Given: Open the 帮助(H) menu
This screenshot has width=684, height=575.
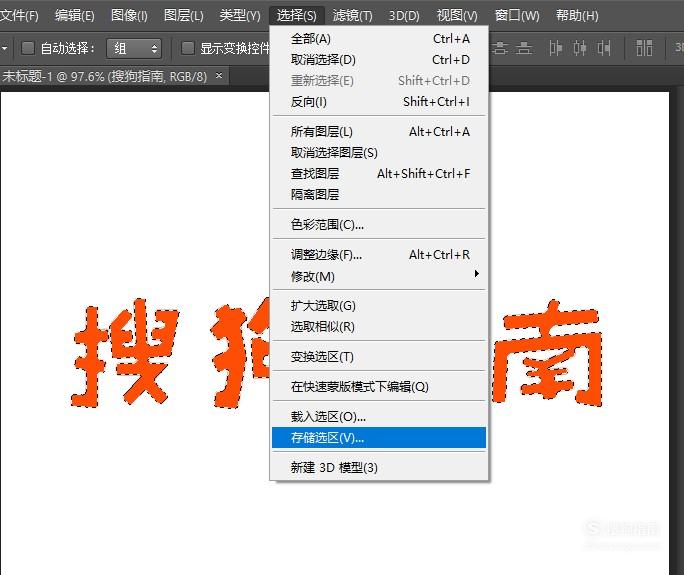Looking at the screenshot, I should [577, 16].
